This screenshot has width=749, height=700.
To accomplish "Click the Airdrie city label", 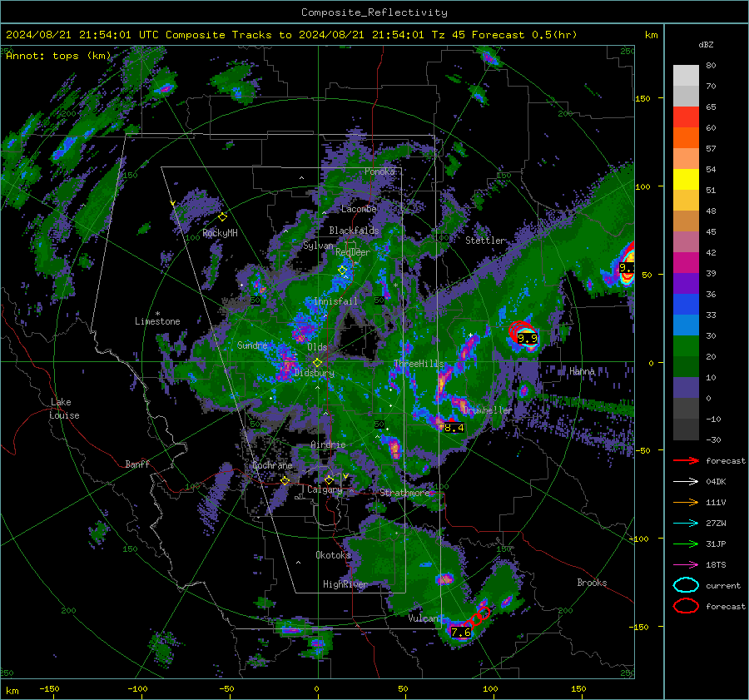I will pyautogui.click(x=328, y=444).
